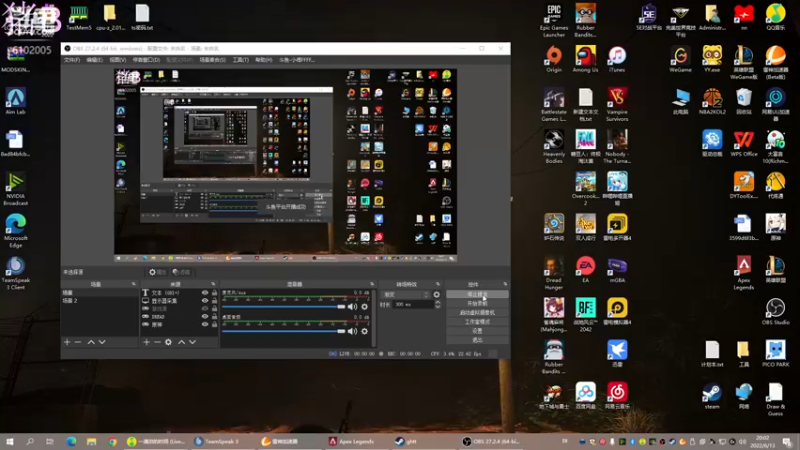
Task: Add a new scene with plus icon in Scenes panel
Action: click(67, 342)
